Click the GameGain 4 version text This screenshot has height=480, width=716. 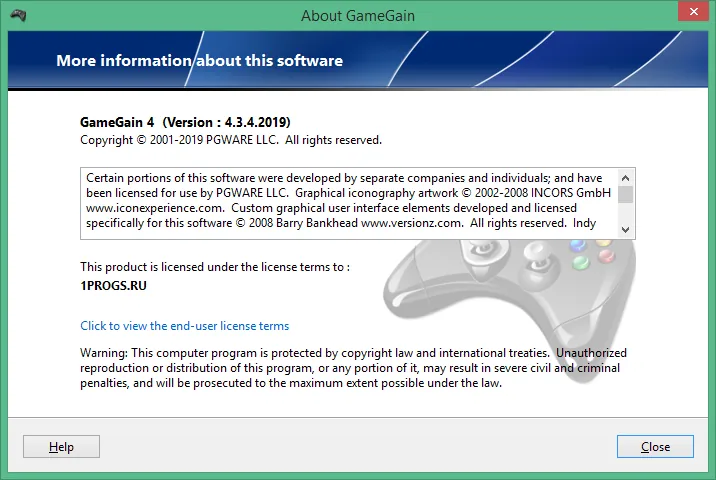[185, 122]
